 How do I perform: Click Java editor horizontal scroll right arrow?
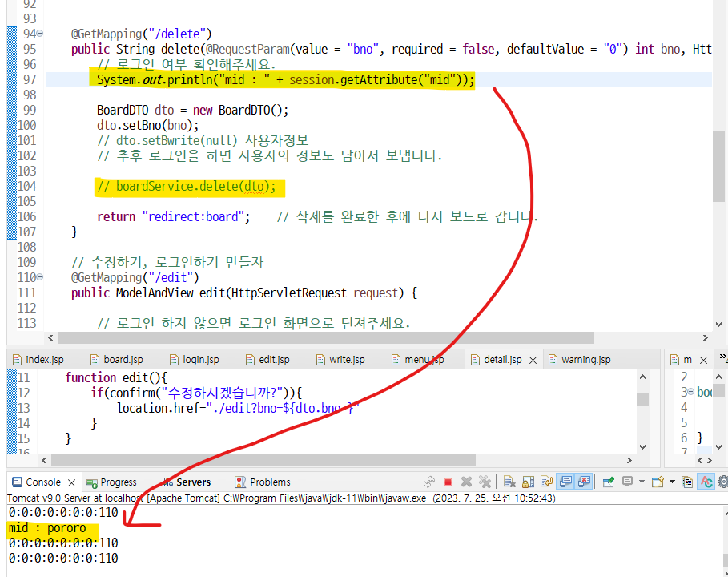(706, 337)
